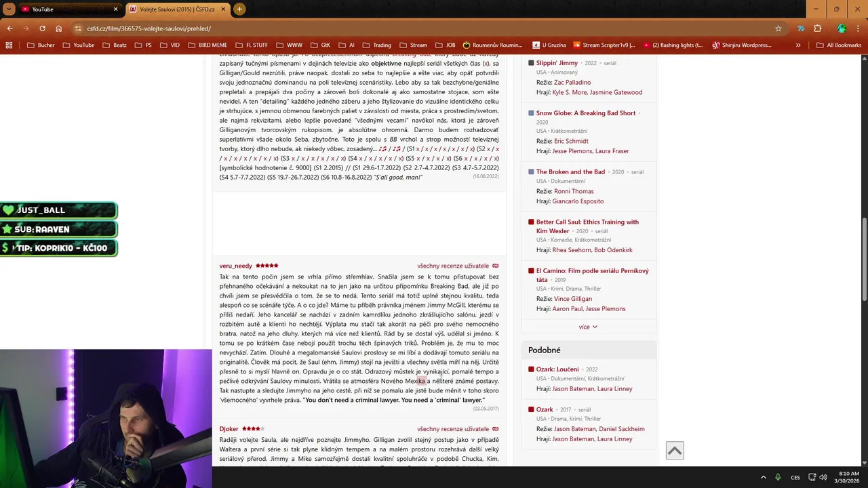Open The Broken and the Bad
Screen dimensions: 868x488
point(570,172)
